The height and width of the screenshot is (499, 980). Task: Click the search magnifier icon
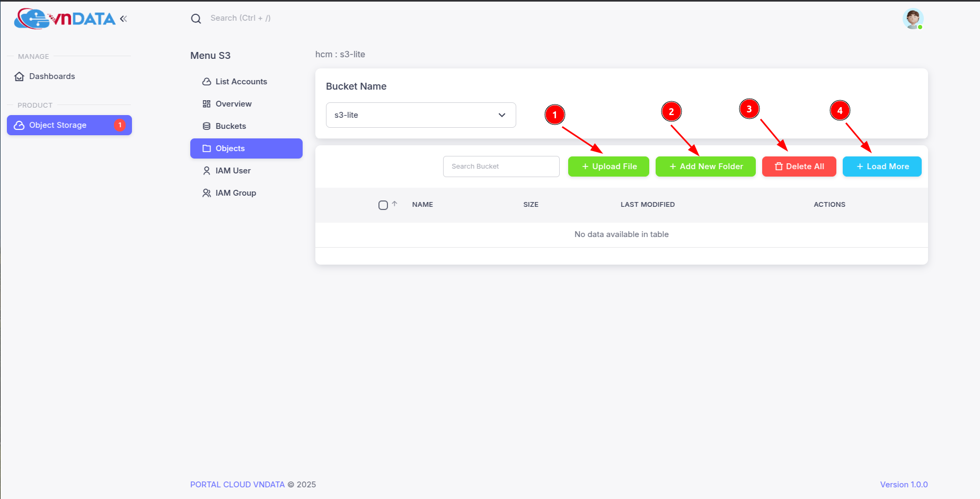196,19
